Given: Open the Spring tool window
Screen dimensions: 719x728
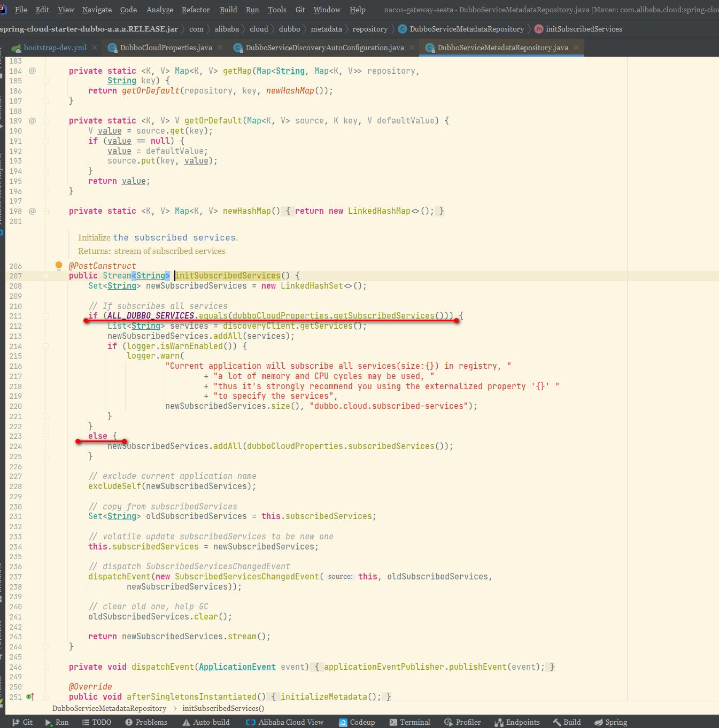Looking at the screenshot, I should click(610, 722).
